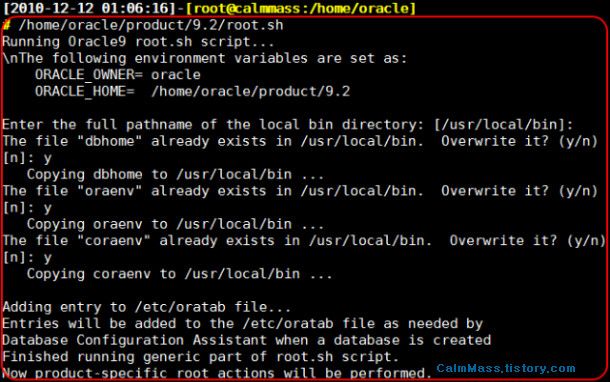Click the root@calmmass:/home/oracle prompt text
Screen dimensions: 610x382
pos(301,8)
